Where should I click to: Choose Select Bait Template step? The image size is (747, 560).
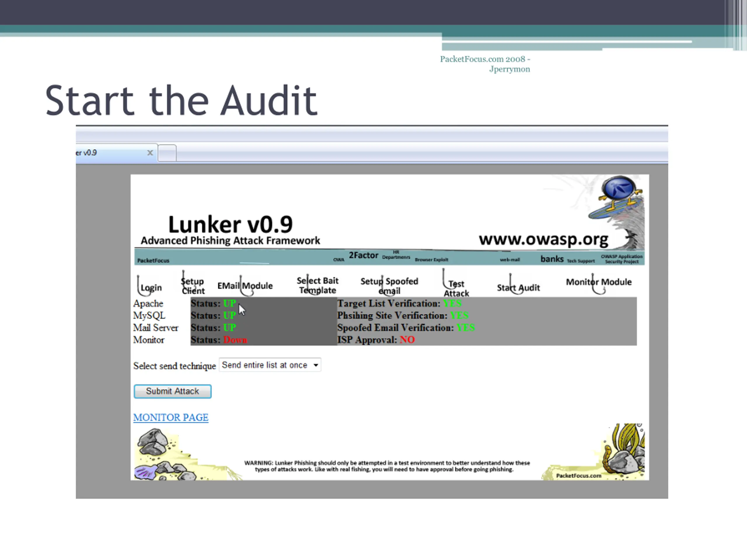coord(317,285)
